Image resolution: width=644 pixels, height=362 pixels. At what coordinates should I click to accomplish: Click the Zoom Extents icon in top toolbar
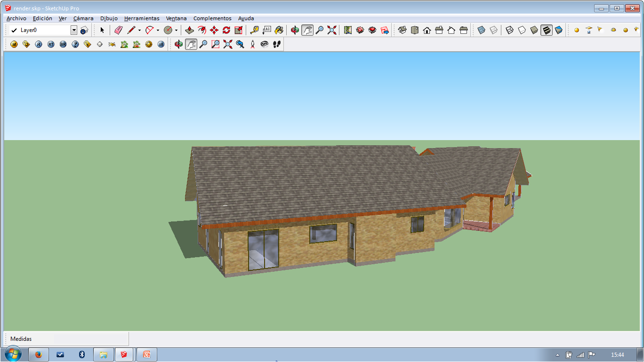tap(332, 30)
